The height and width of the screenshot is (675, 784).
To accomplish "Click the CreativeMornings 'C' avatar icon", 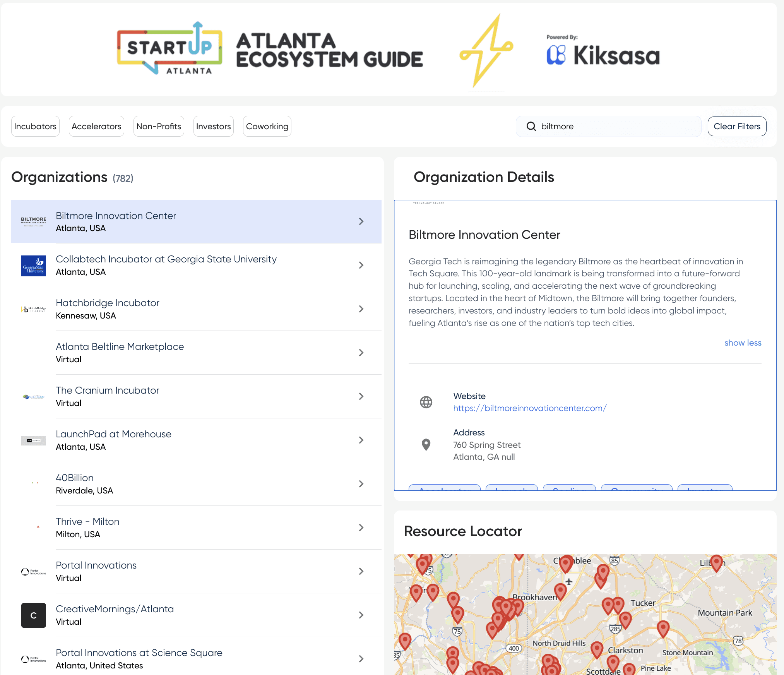I will (34, 615).
